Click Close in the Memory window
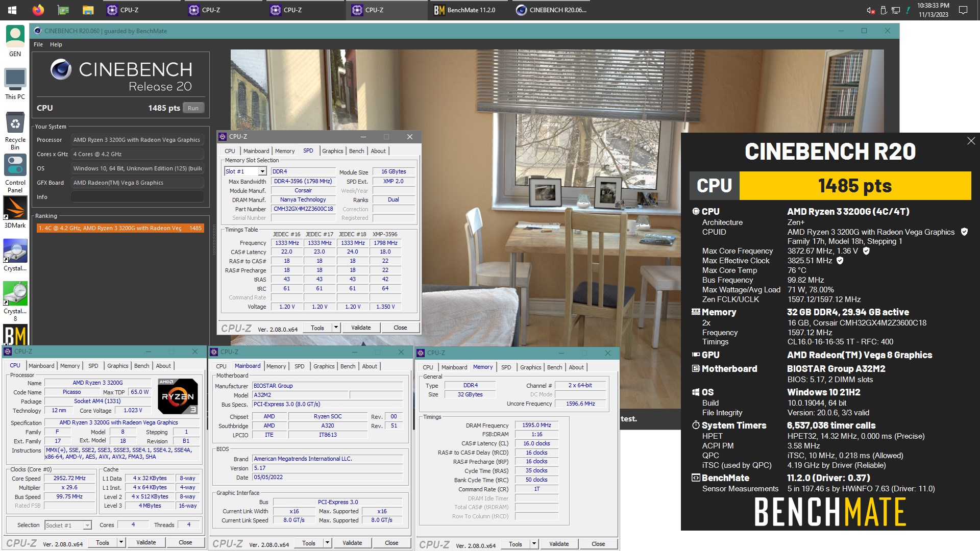This screenshot has width=980, height=551. pyautogui.click(x=598, y=544)
